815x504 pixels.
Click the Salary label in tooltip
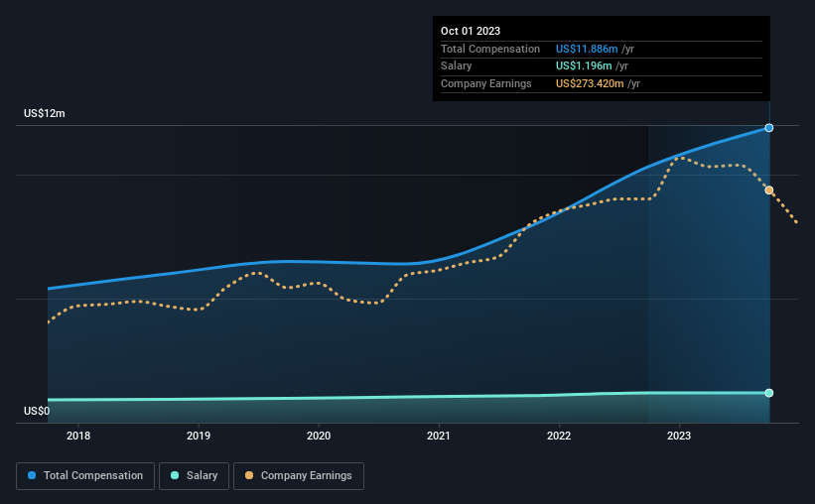[x=457, y=66]
